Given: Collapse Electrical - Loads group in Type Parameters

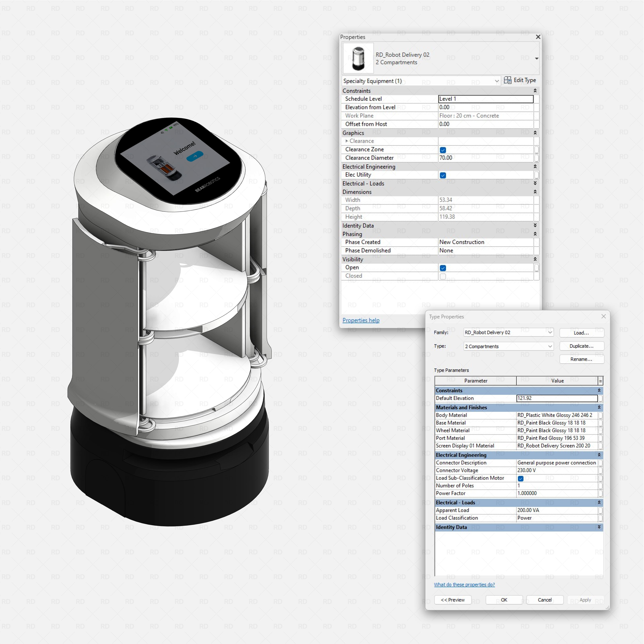Looking at the screenshot, I should 599,503.
